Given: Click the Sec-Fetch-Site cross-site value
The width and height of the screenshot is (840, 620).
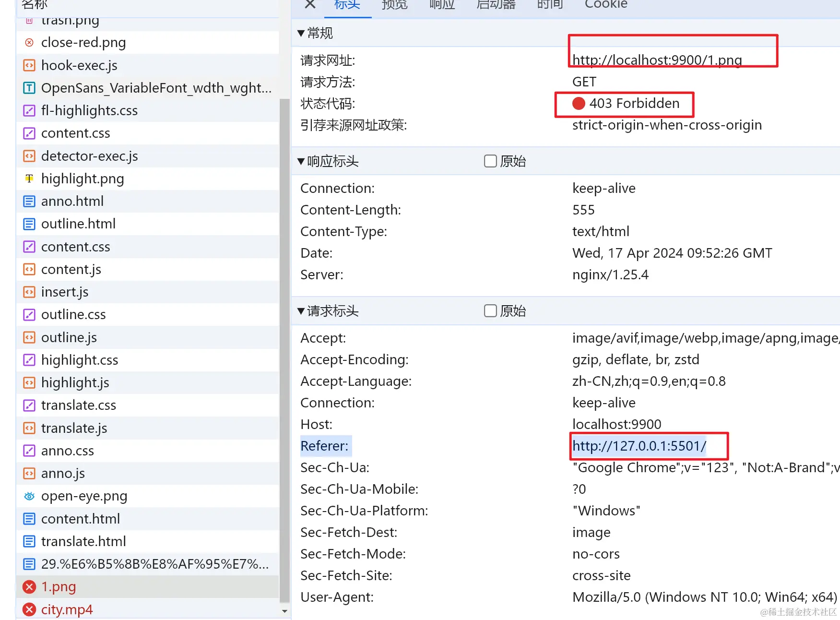Looking at the screenshot, I should 601,575.
